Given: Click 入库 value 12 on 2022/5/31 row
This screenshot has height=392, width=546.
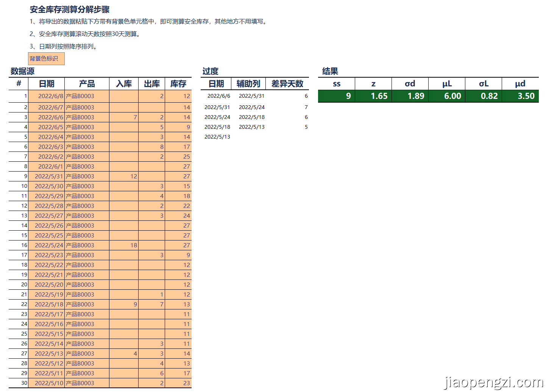Looking at the screenshot, I should pyautogui.click(x=124, y=176).
